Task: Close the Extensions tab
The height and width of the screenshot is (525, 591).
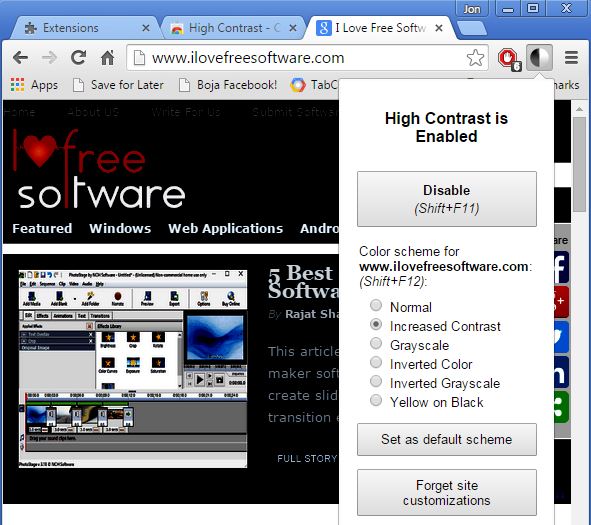Action: (x=146, y=28)
